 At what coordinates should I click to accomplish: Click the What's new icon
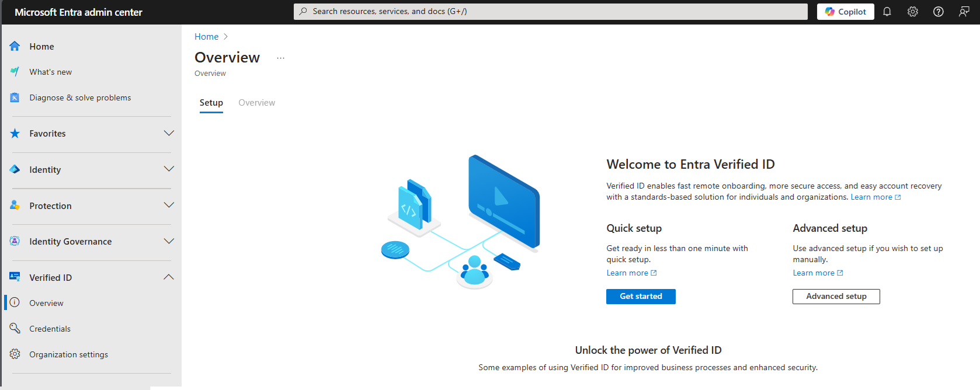pyautogui.click(x=15, y=72)
